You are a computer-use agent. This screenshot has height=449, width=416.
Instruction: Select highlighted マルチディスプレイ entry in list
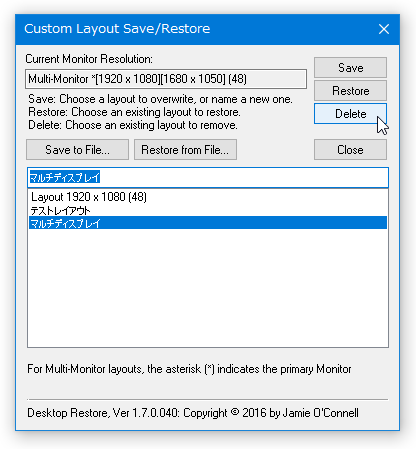208,223
